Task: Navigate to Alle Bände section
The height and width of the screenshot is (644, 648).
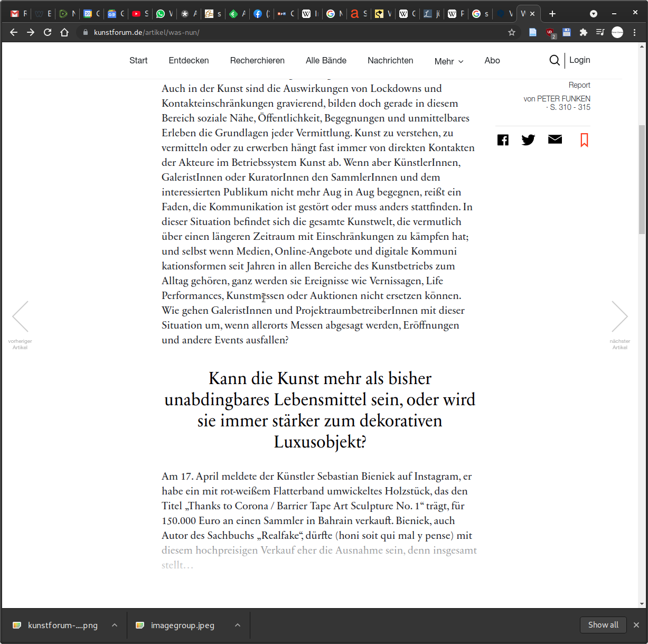Action: [x=326, y=60]
